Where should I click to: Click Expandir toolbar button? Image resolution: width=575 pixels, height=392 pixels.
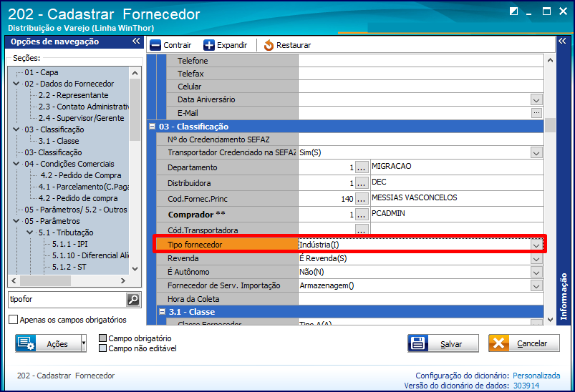(226, 46)
